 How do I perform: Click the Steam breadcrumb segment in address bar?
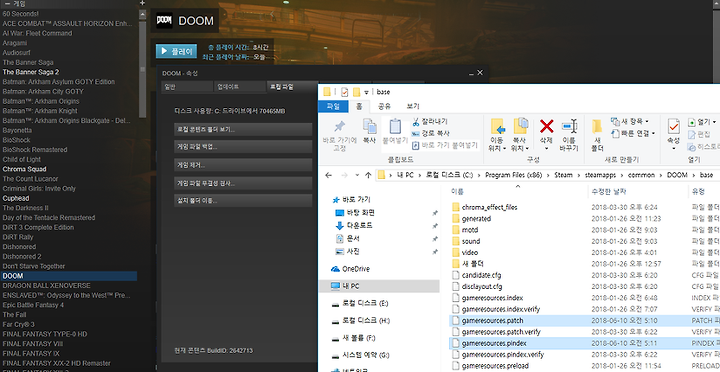pos(563,175)
